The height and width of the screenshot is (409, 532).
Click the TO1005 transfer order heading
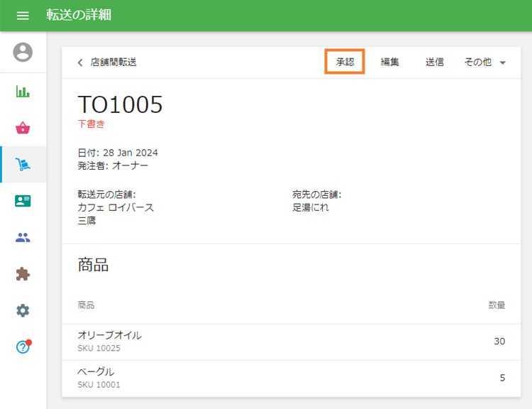120,104
